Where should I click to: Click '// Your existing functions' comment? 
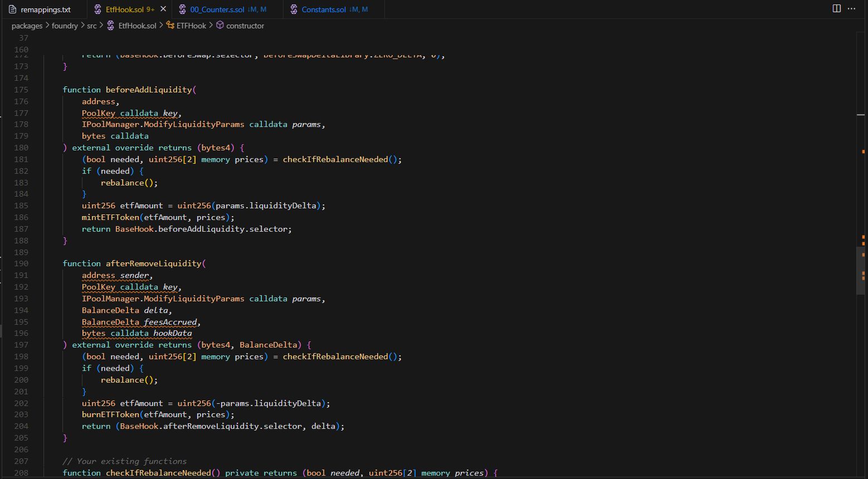[x=125, y=461]
